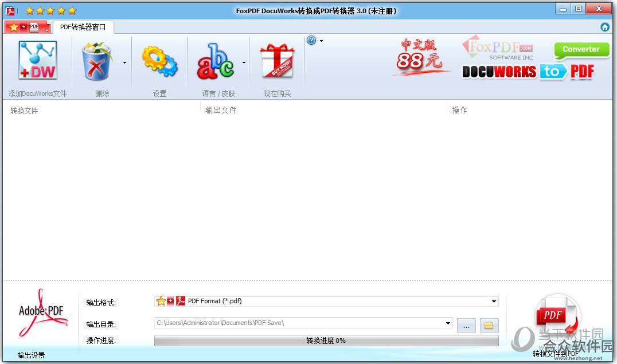The image size is (617, 364).
Task: Click the empty file list area
Action: pos(307,197)
